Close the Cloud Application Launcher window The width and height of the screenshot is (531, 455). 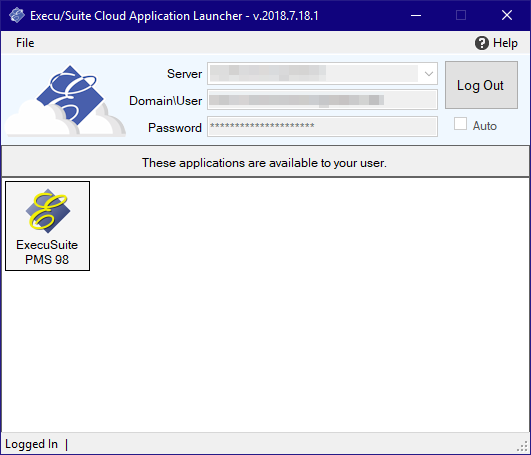click(507, 16)
